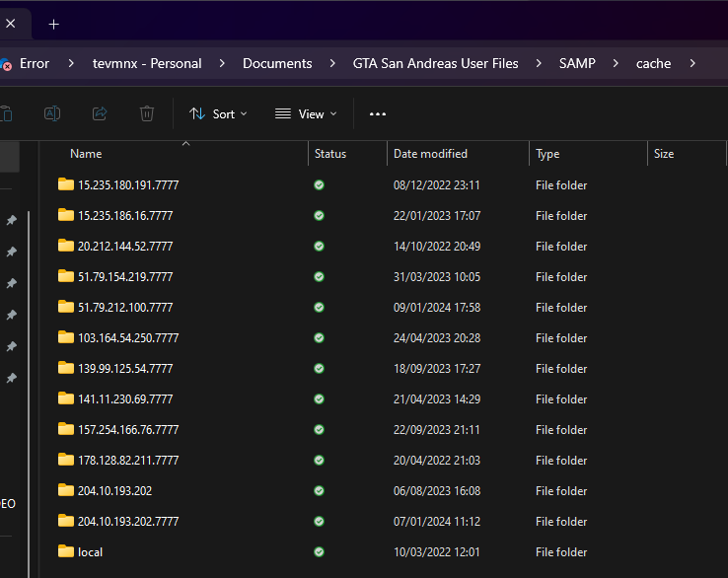
Task: Click the OneDrive error sync icon
Action: click(6, 65)
